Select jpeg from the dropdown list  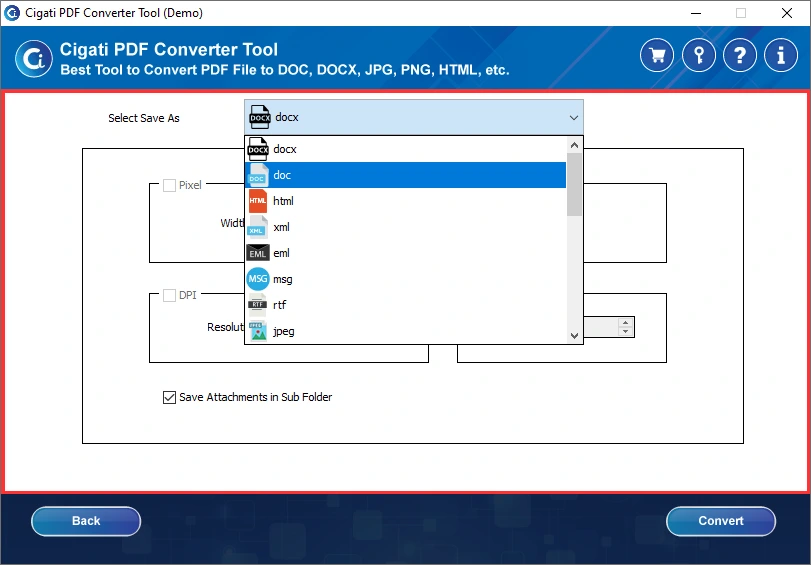coord(406,331)
